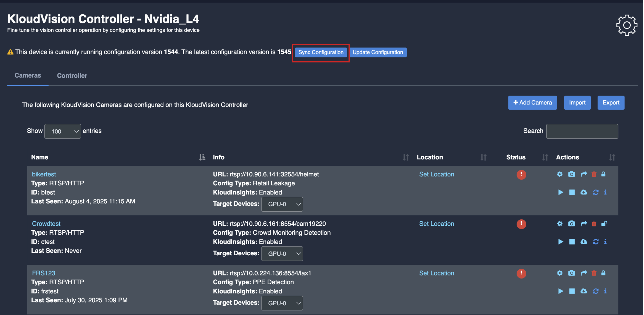Open the FRS123 camera link
Screen dimensions: 644x315
tap(43, 273)
